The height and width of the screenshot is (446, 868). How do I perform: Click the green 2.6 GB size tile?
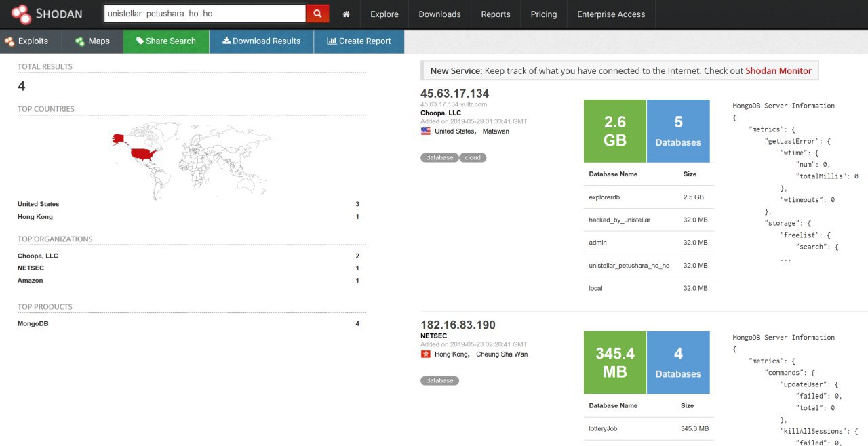[x=615, y=131]
